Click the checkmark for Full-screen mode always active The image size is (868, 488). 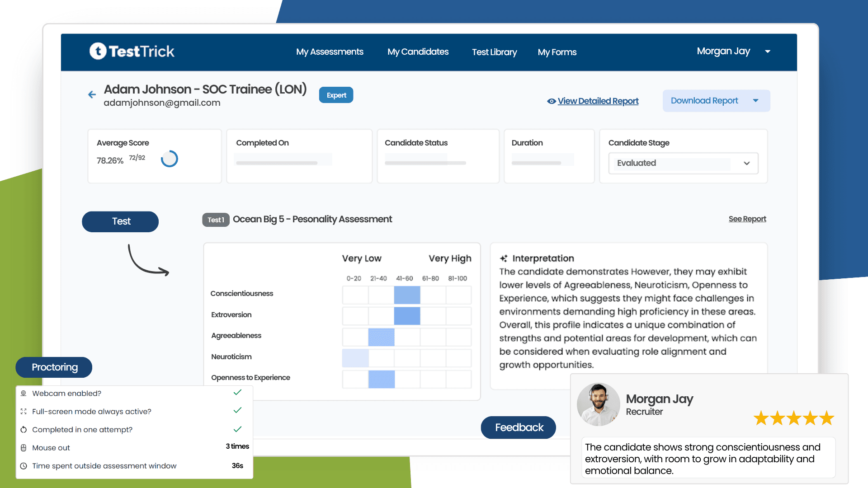(x=237, y=410)
